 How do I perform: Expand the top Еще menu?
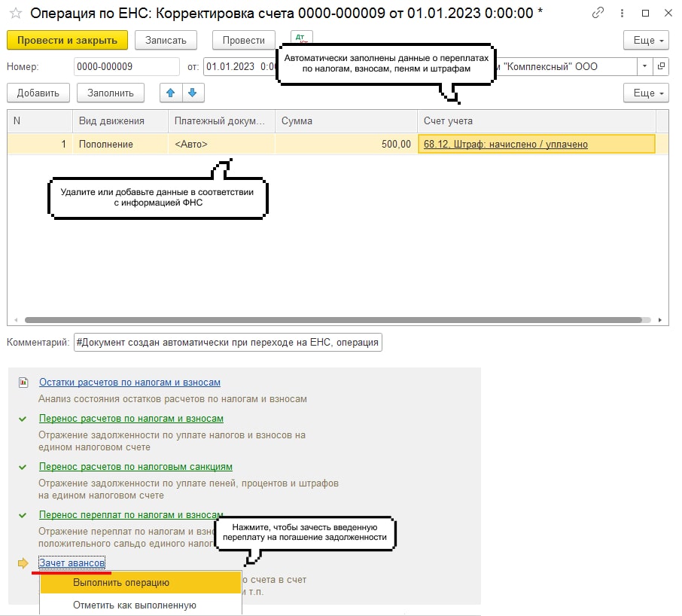(x=645, y=40)
